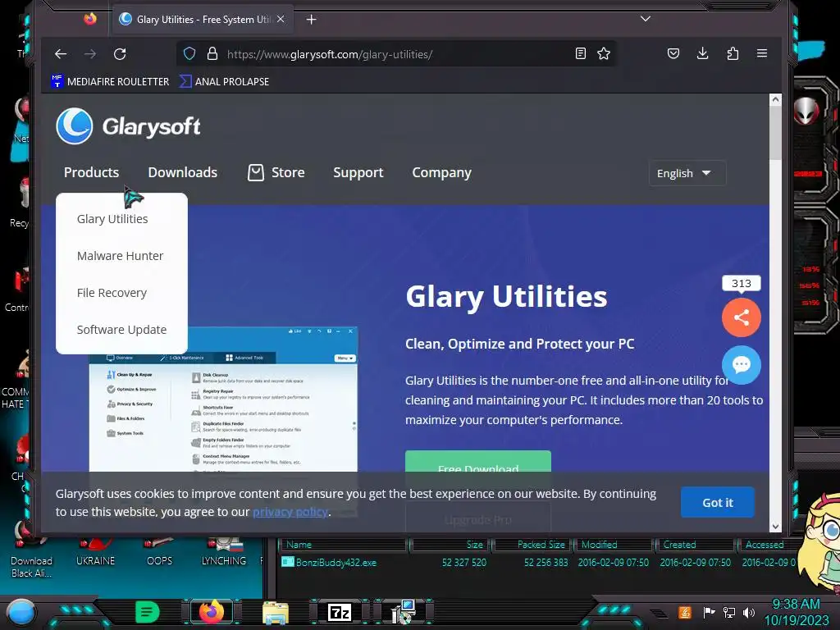Bookmark this page with the star
840x630 pixels.
[604, 53]
